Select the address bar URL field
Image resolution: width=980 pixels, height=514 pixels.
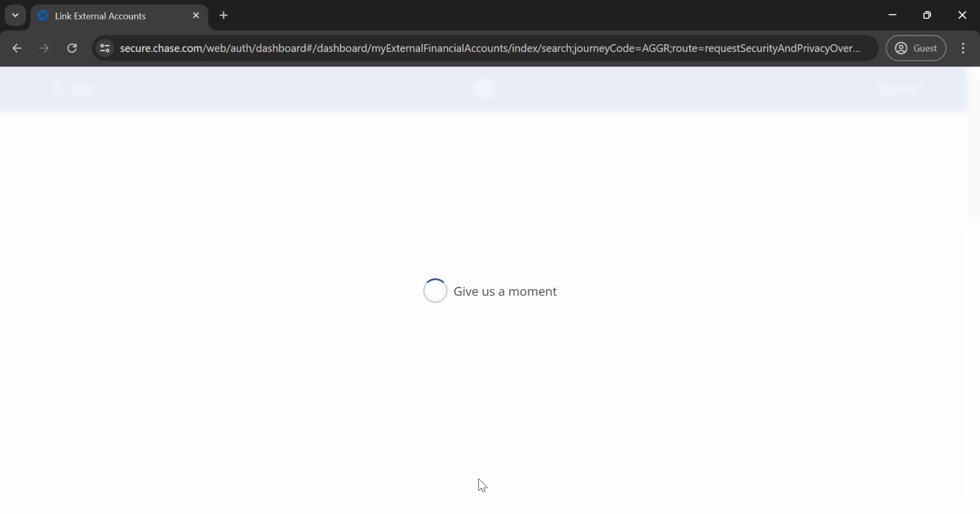coord(490,48)
